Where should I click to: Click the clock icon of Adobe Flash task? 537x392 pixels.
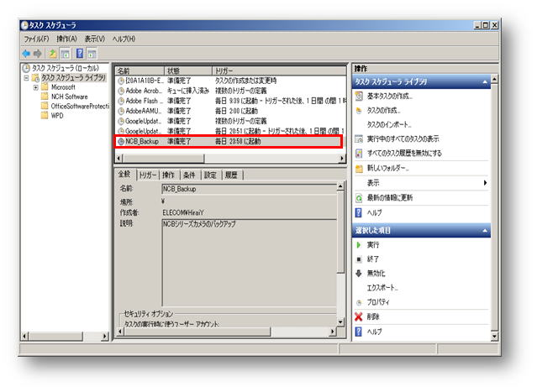(x=121, y=101)
